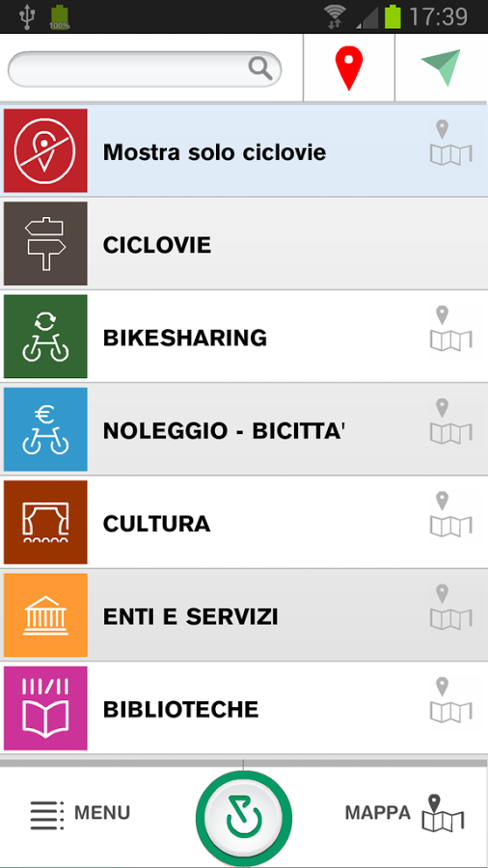Tap the green circular center logo button
Image resolution: width=488 pixels, height=868 pixels.
243,818
